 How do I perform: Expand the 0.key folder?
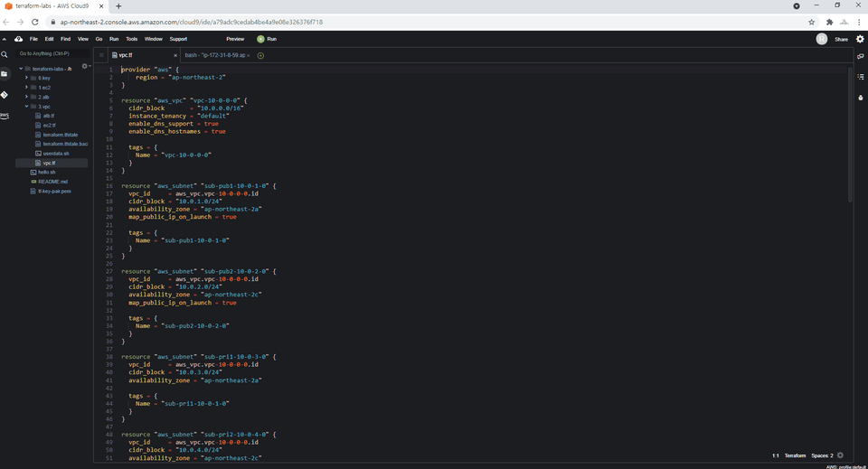point(26,78)
